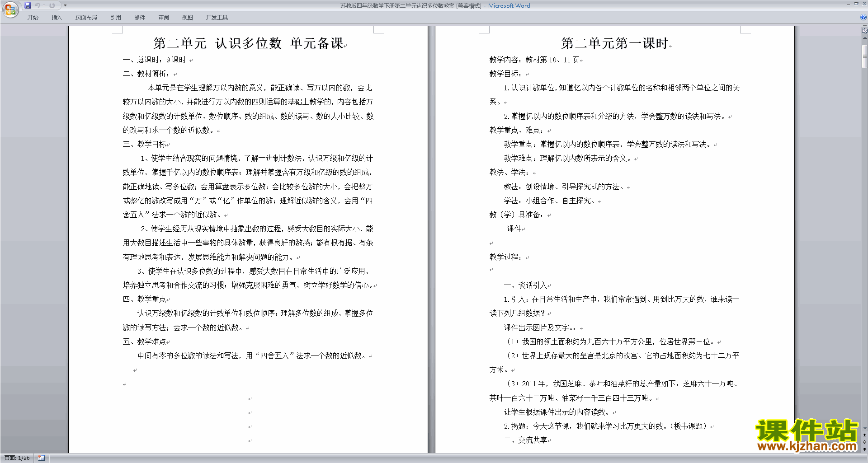Click the line 教学内容：教材第10、11页
Screen dimensions: 868x463
click(x=534, y=60)
